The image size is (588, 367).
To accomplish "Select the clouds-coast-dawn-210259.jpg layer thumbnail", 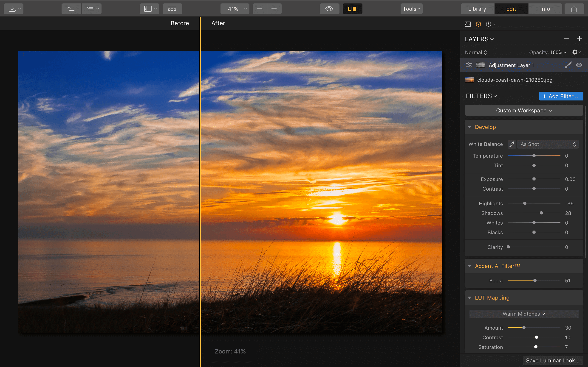I will pos(469,80).
